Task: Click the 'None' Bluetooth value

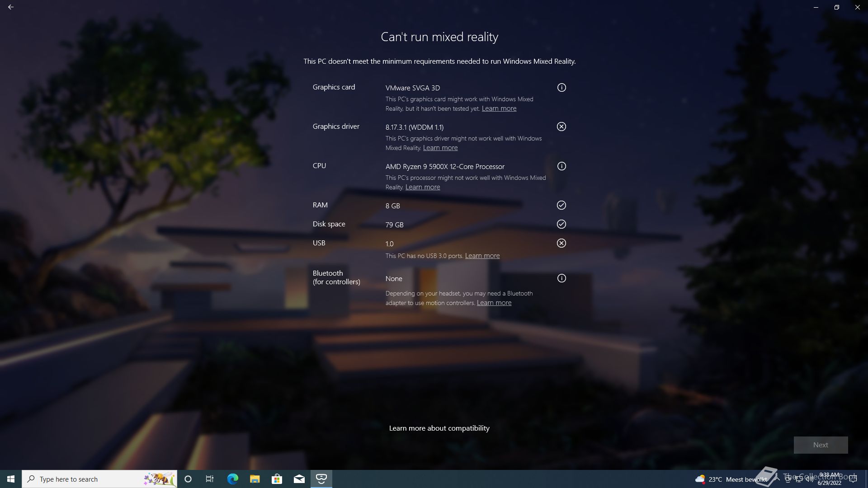Action: (394, 279)
